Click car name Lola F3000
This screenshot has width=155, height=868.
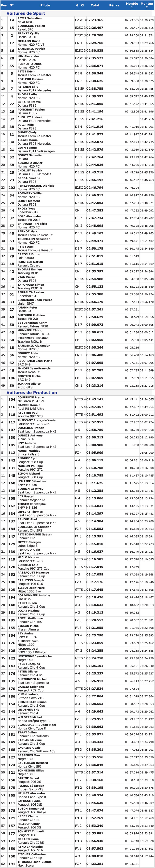(x=26, y=258)
